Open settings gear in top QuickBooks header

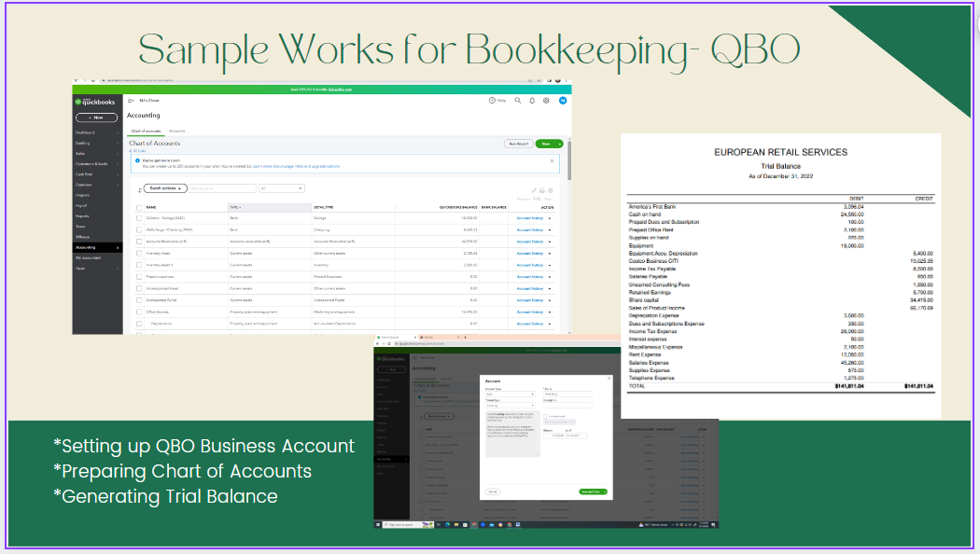[x=546, y=100]
